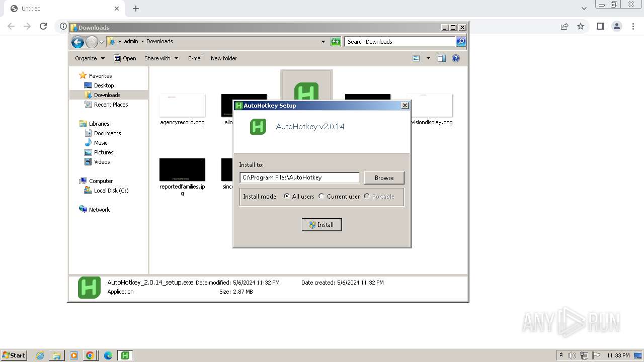
Task: Open the Windows Start menu
Action: (14, 355)
